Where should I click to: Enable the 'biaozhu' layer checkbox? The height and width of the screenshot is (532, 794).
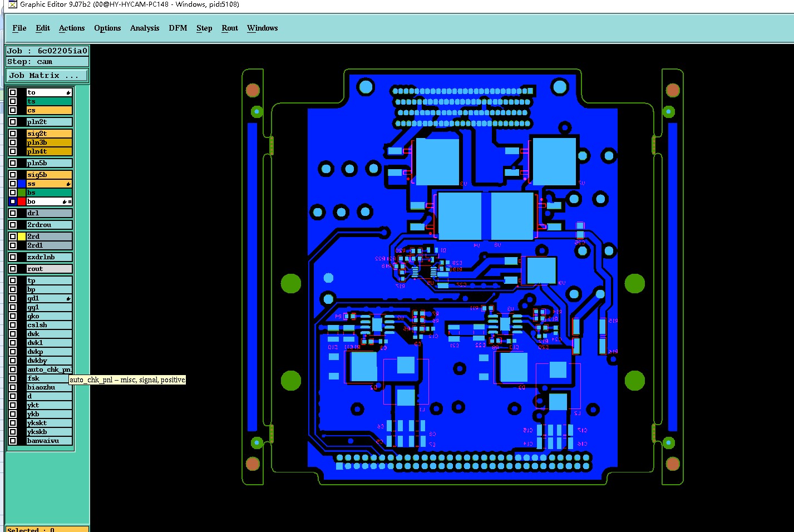coord(13,388)
